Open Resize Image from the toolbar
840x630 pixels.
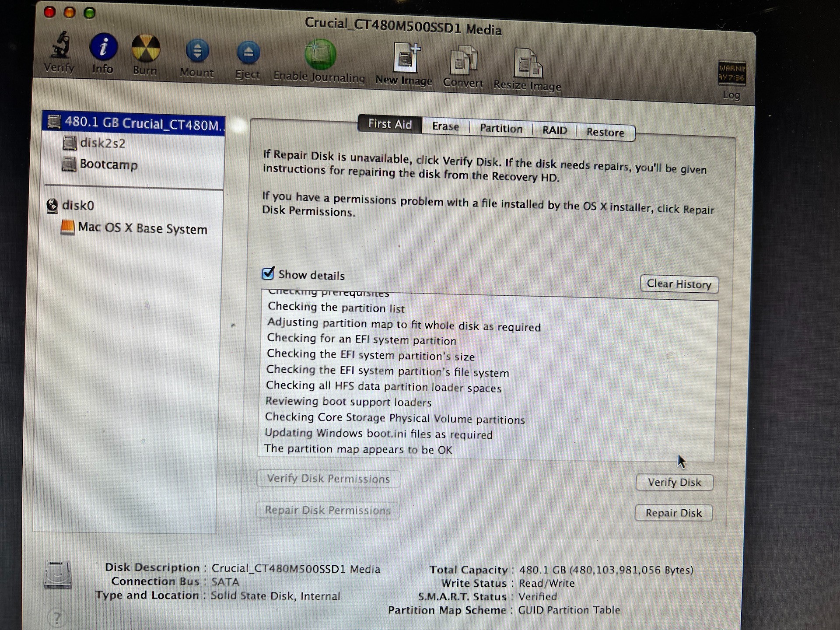tap(526, 63)
